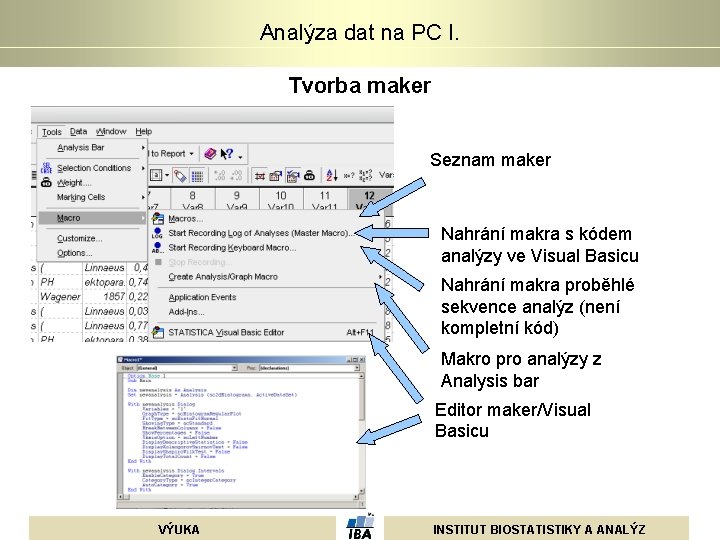The height and width of the screenshot is (540, 720).
Task: Click the decrease decimals toolbar icon
Action: (236, 175)
